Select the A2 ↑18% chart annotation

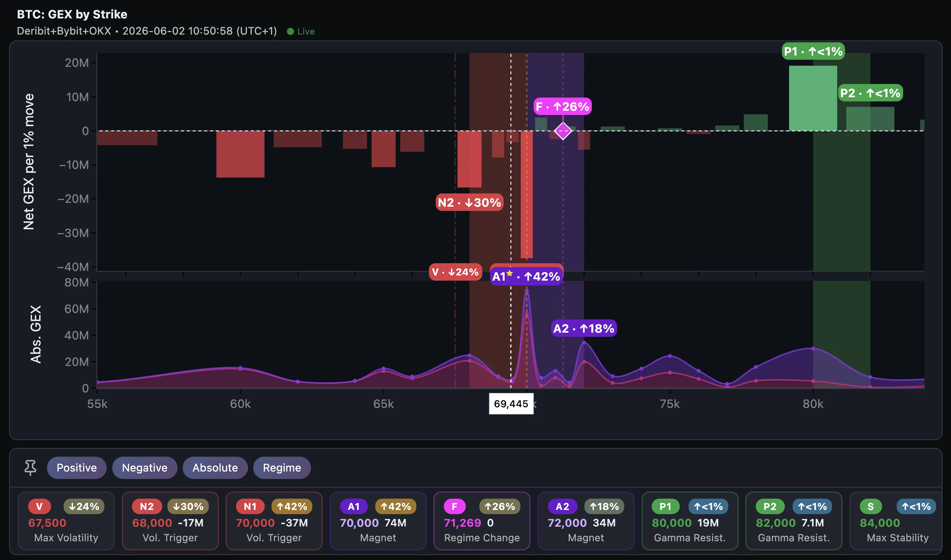pos(584,328)
